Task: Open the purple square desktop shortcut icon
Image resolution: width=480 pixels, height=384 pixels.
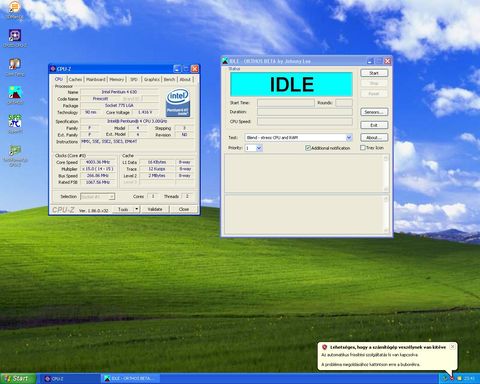Action: (x=15, y=36)
